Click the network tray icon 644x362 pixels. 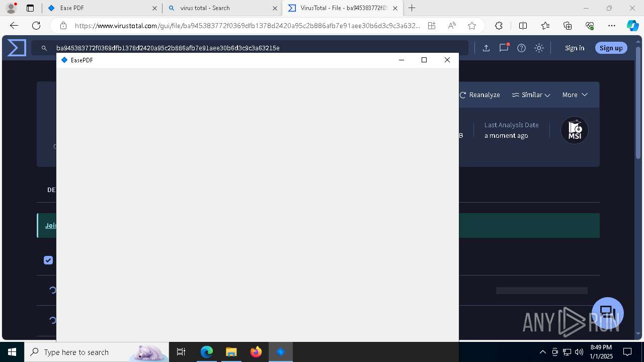[567, 352]
